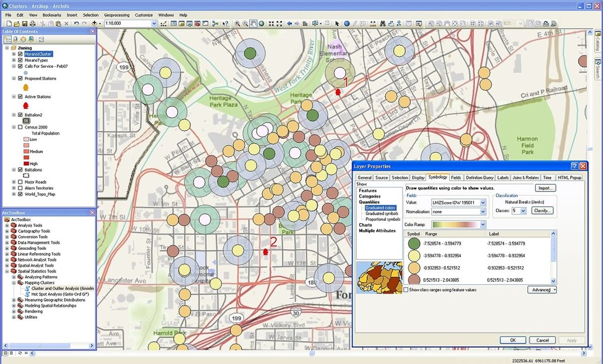This screenshot has width=603, height=364.
Task: Click the Import... button
Action: click(x=545, y=188)
